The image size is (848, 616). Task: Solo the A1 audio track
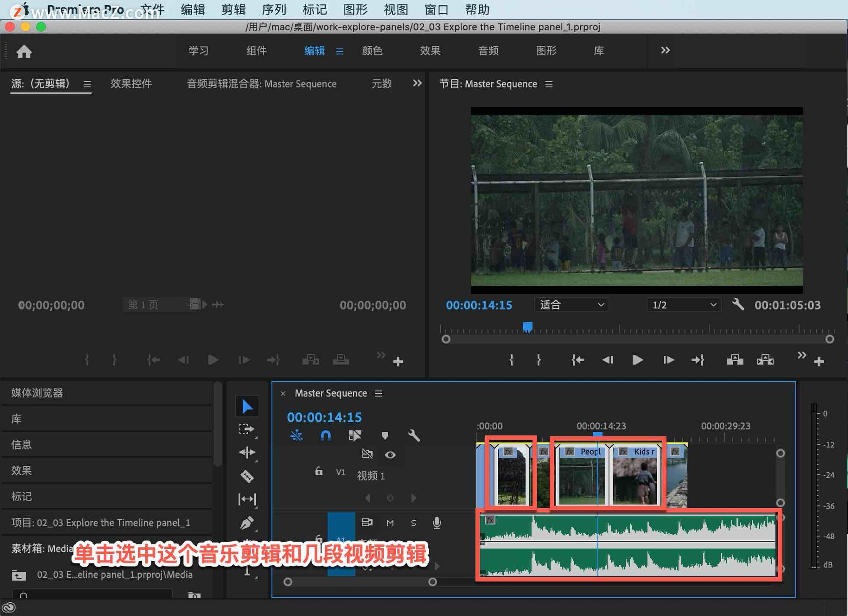[413, 523]
